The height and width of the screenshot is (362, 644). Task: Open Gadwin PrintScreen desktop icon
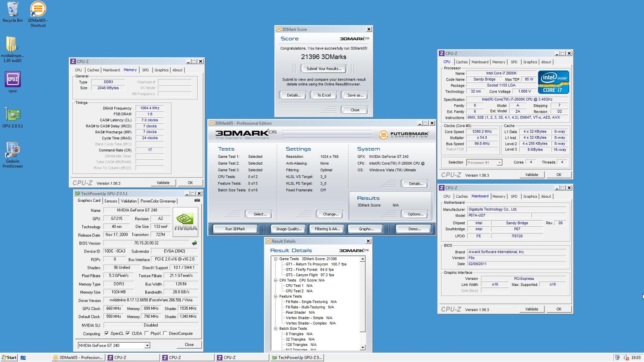(x=12, y=155)
